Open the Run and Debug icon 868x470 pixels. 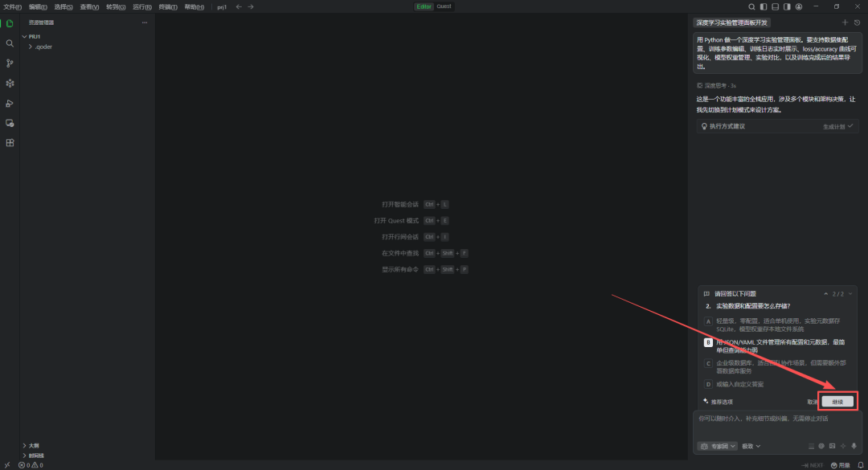click(10, 104)
